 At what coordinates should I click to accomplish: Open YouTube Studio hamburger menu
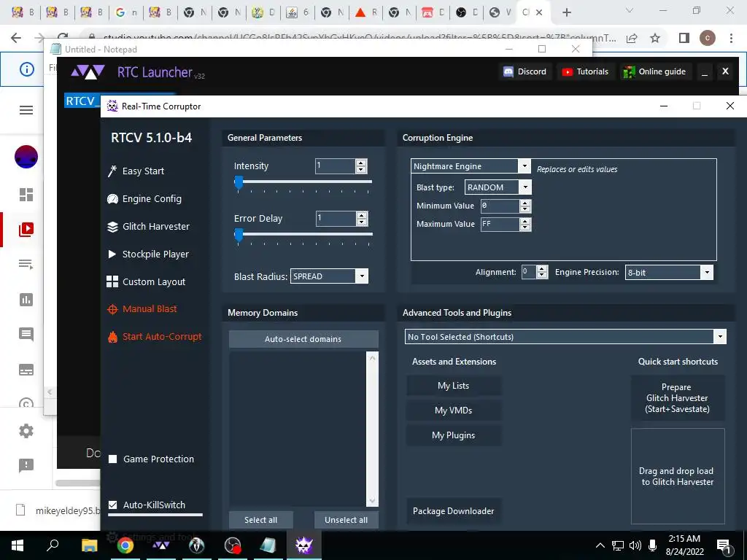point(26,111)
